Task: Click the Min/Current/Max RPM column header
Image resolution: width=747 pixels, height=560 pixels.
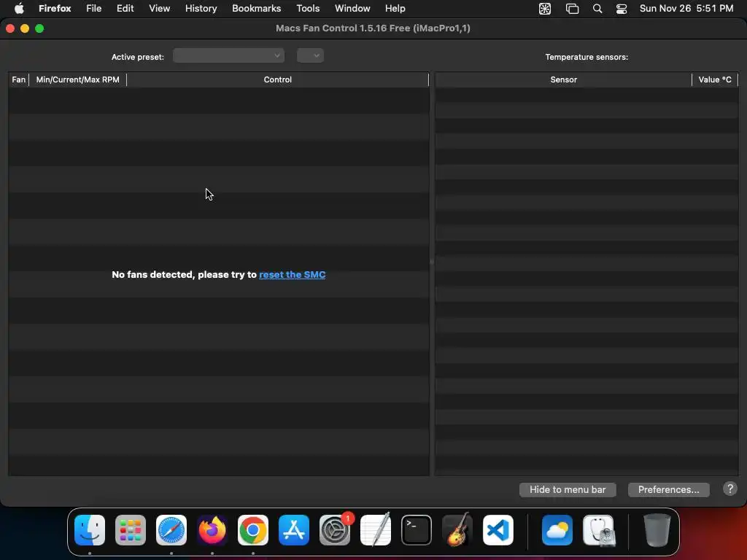Action: click(x=77, y=79)
